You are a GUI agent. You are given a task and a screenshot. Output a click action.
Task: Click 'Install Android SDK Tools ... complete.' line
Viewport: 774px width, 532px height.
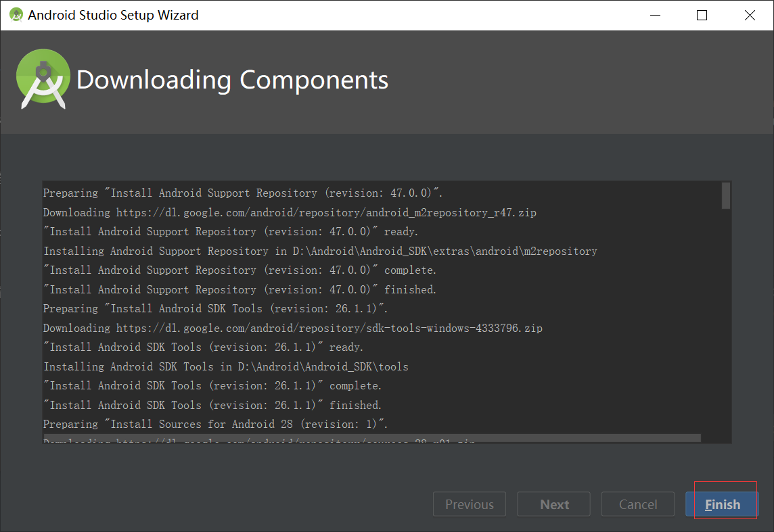pos(212,385)
